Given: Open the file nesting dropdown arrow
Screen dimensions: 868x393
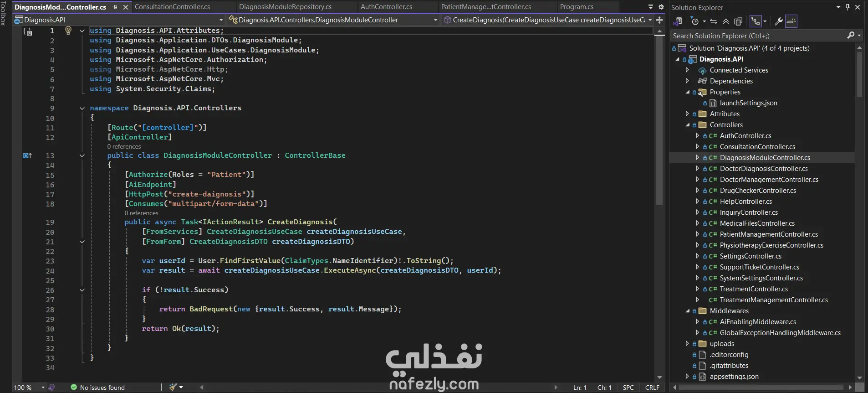Looking at the screenshot, I should (x=765, y=21).
